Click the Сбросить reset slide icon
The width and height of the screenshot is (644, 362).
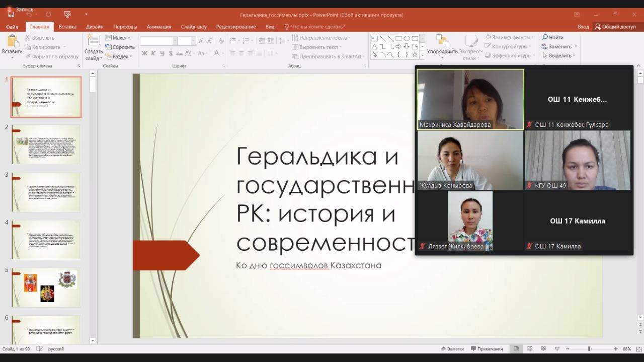pos(120,47)
